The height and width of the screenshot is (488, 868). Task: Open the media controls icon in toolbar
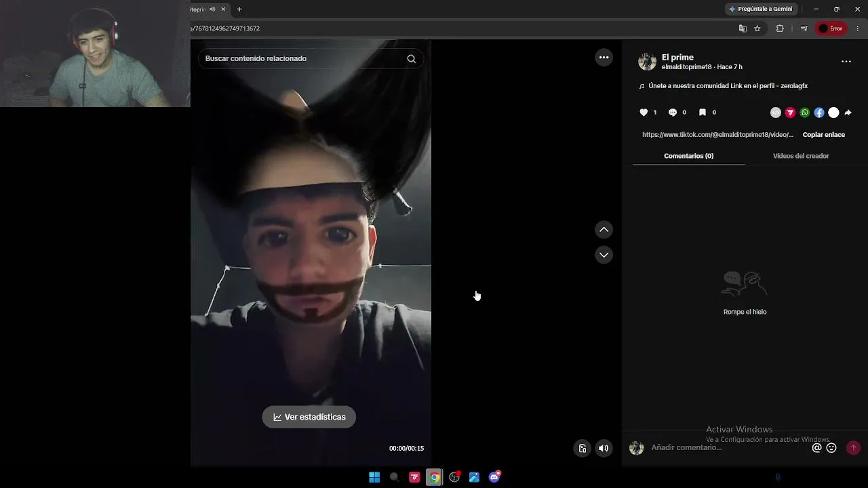804,28
